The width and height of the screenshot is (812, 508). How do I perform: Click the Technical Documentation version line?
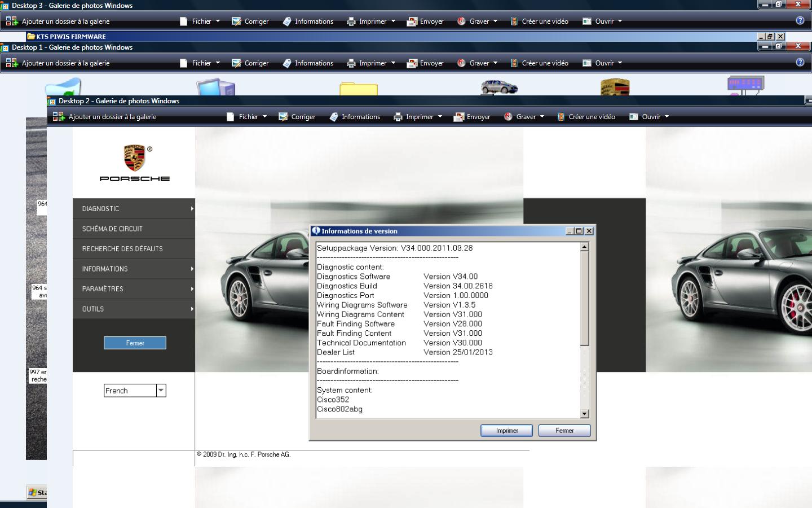click(x=399, y=343)
